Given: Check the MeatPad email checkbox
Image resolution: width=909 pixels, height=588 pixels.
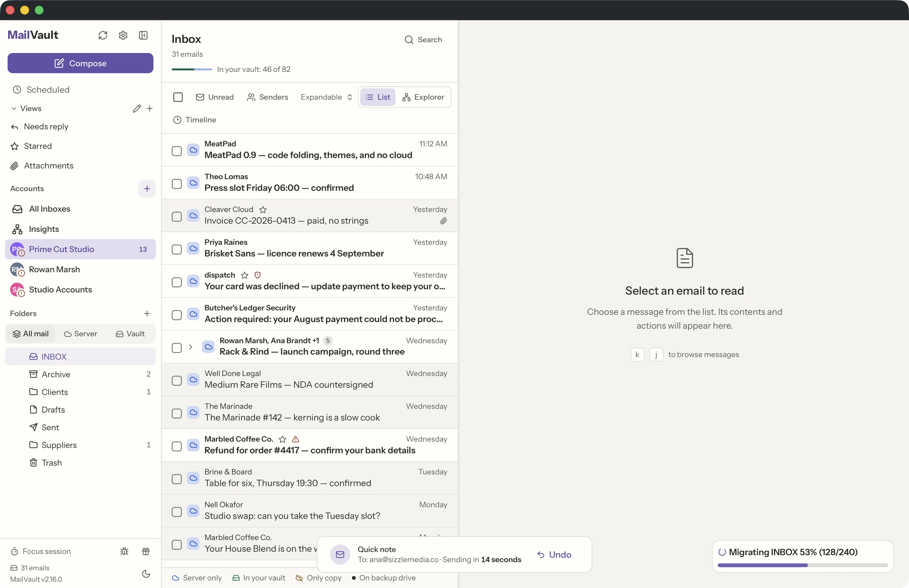Looking at the screenshot, I should 176,151.
